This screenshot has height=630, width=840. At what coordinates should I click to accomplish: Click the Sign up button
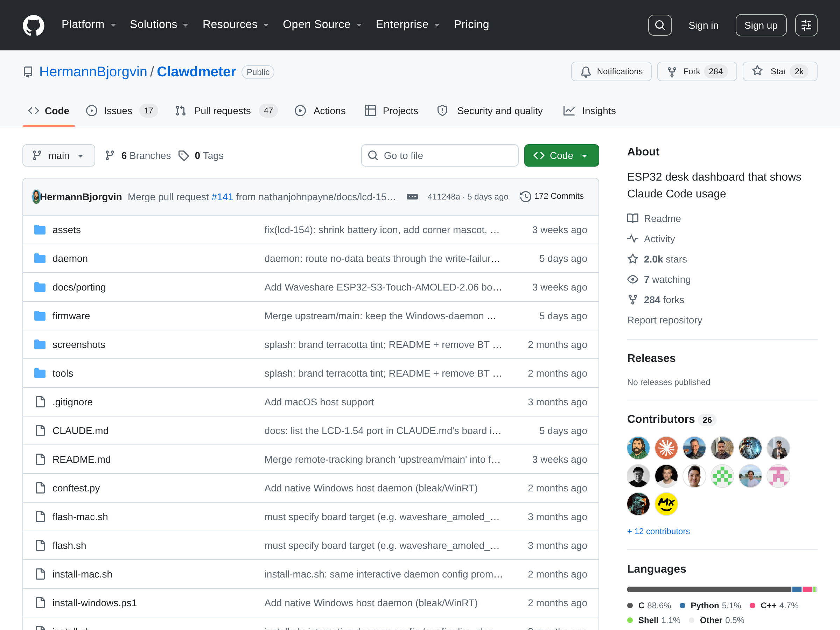761,25
